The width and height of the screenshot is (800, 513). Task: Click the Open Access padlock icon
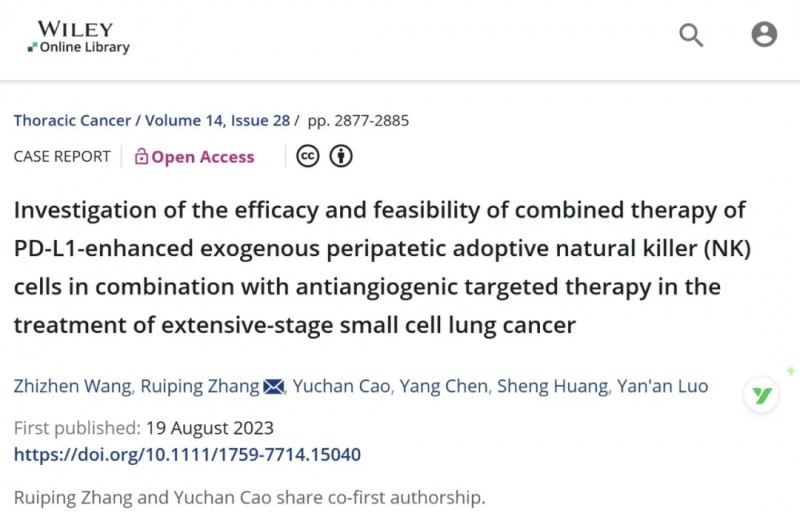(x=141, y=157)
